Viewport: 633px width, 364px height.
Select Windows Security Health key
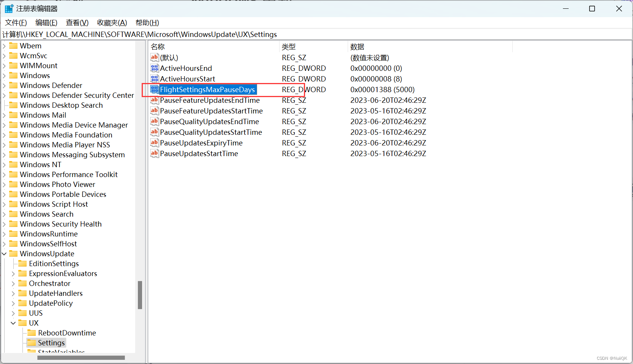click(61, 224)
